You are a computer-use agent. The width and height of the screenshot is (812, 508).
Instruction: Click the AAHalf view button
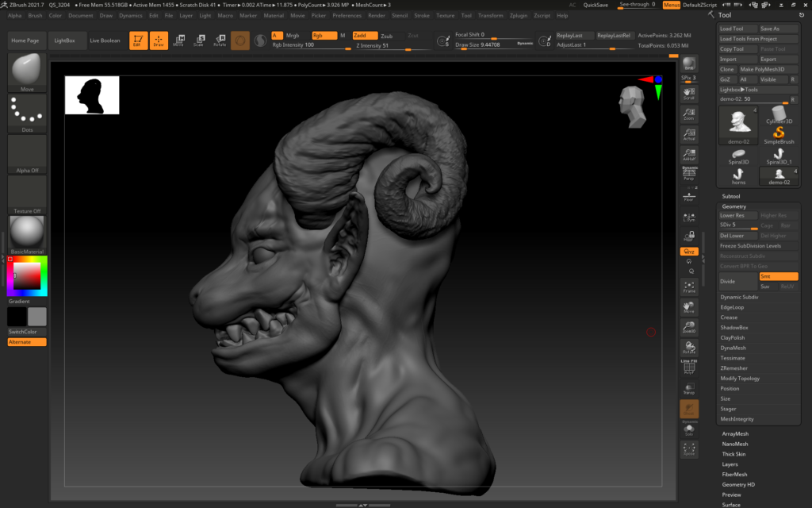689,155
